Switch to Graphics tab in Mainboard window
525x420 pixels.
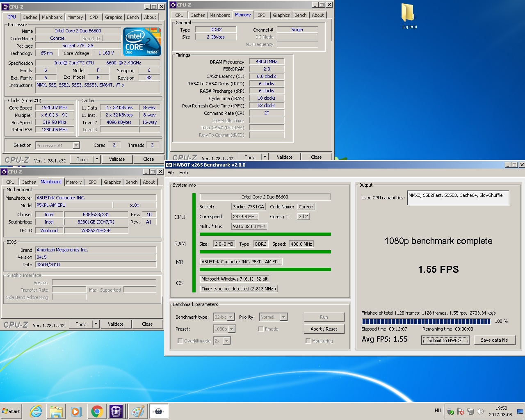pyautogui.click(x=112, y=182)
